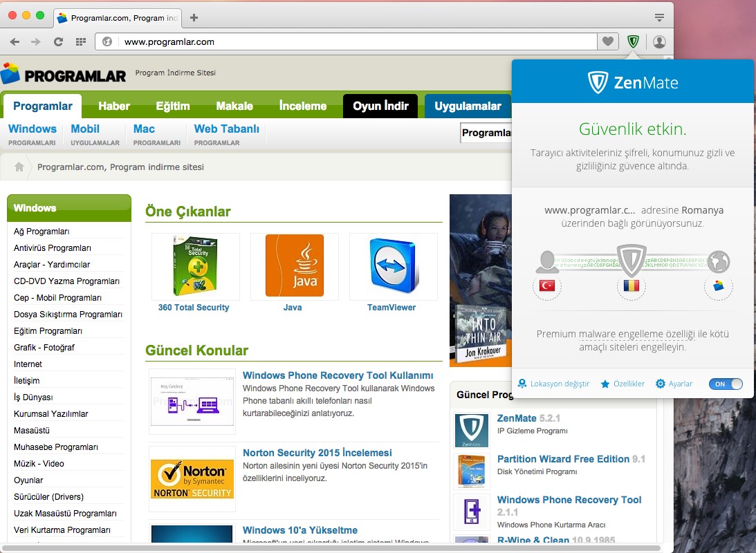Click Lokasyon değiştir link
The width and height of the screenshot is (756, 553).
553,384
